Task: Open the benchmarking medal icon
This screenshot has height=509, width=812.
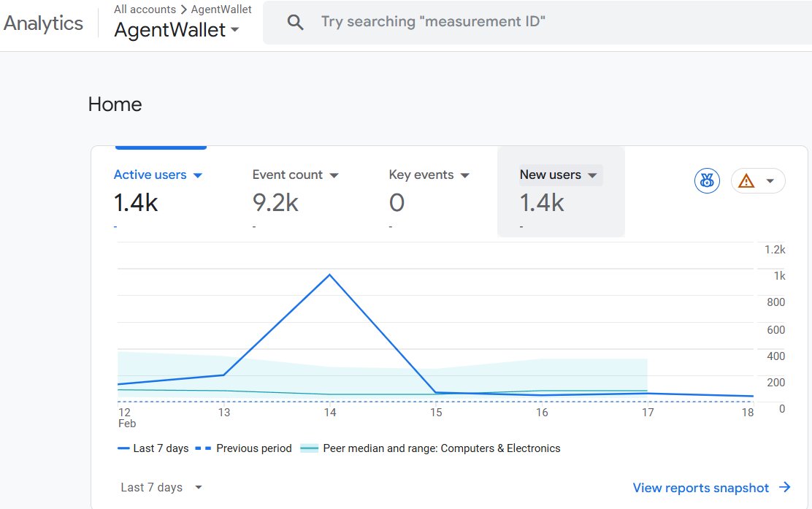Action: point(707,180)
